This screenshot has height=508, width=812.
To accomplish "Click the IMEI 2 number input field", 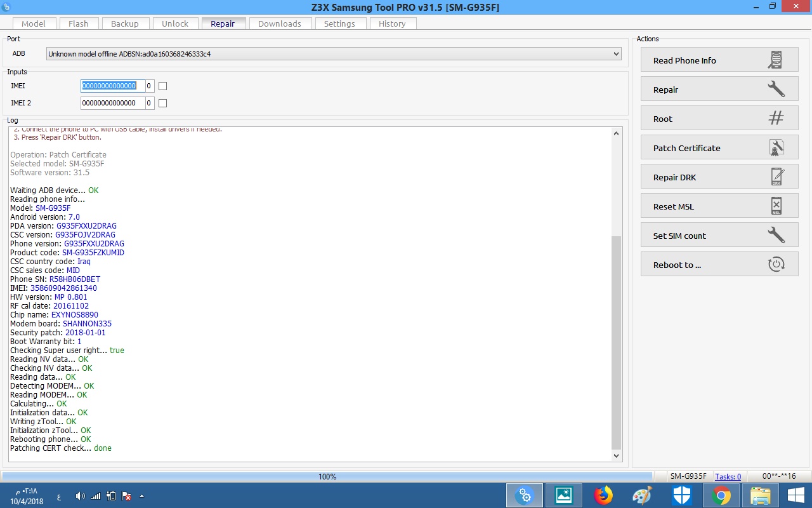I will tap(112, 103).
